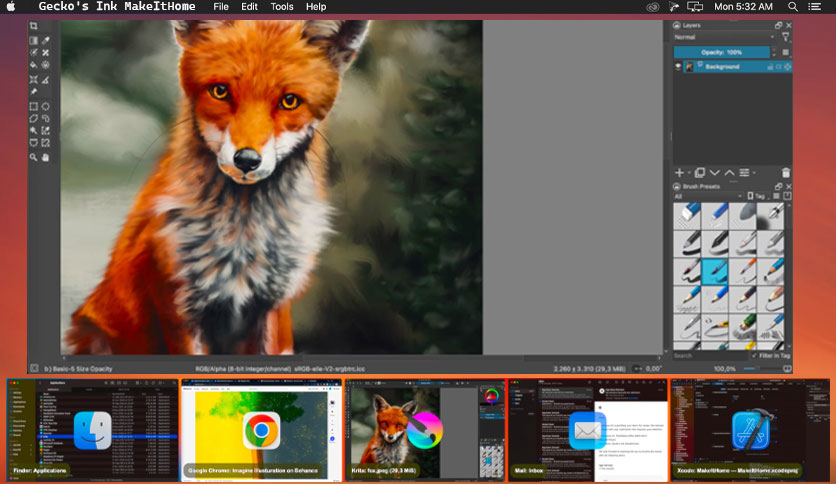Open the Edit menu
836x484 pixels.
(249, 6)
